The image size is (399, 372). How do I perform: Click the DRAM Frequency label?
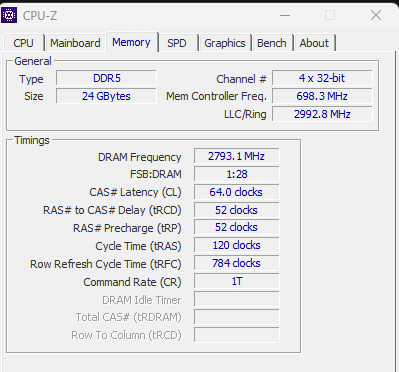(140, 157)
